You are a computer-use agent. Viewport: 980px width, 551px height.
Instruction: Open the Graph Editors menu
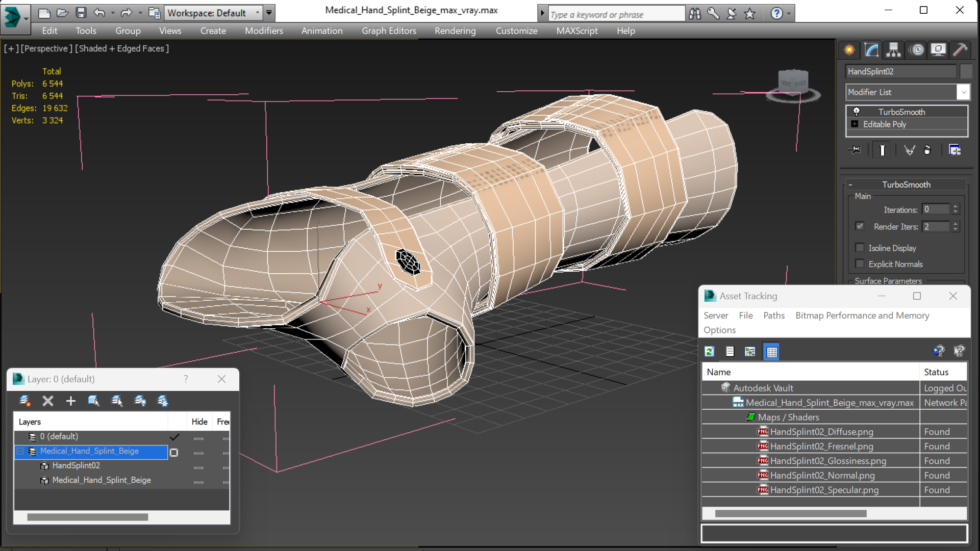[389, 31]
